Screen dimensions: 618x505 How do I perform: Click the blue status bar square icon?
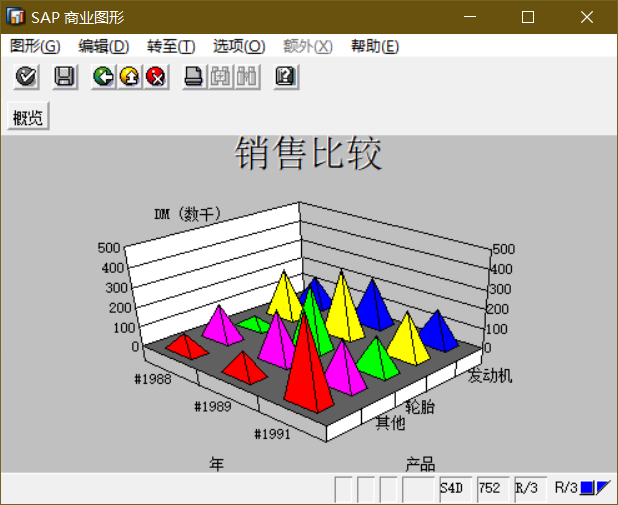point(587,488)
